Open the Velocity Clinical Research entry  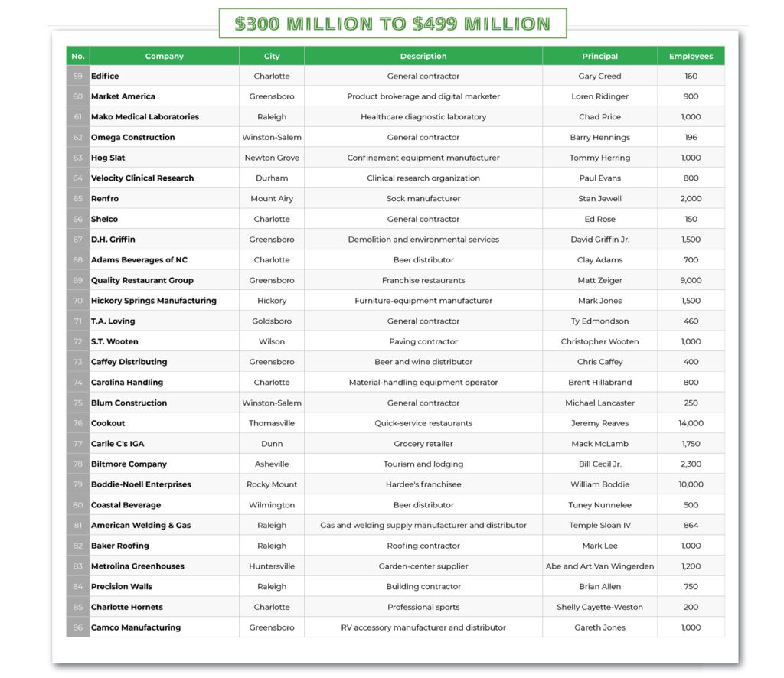(142, 178)
